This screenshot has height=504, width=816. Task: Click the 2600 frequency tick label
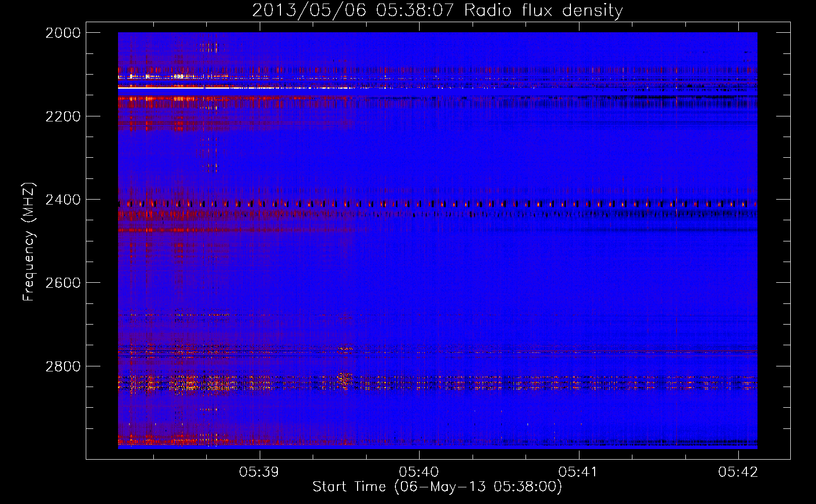(63, 283)
